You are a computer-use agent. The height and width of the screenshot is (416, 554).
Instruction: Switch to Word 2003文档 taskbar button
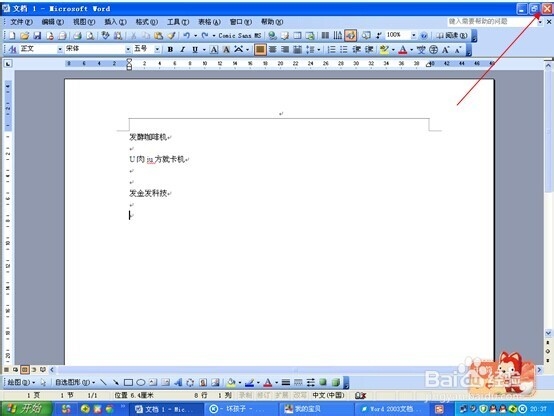click(x=391, y=409)
